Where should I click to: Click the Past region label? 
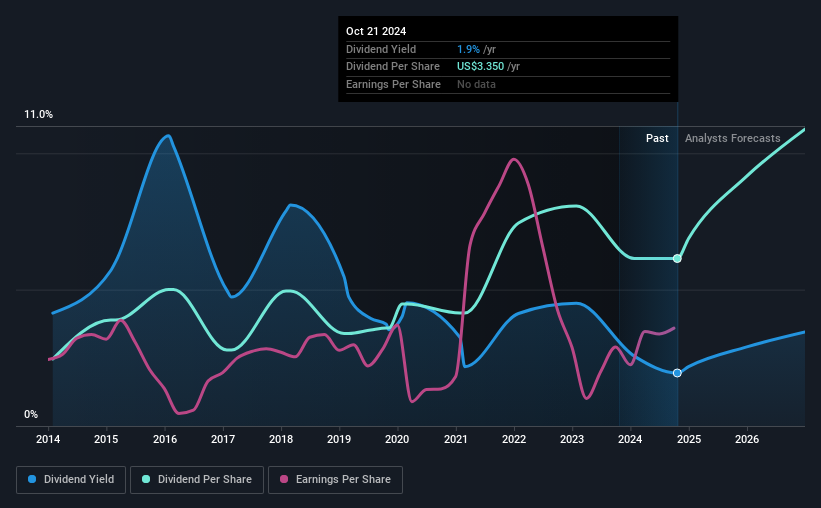click(657, 138)
